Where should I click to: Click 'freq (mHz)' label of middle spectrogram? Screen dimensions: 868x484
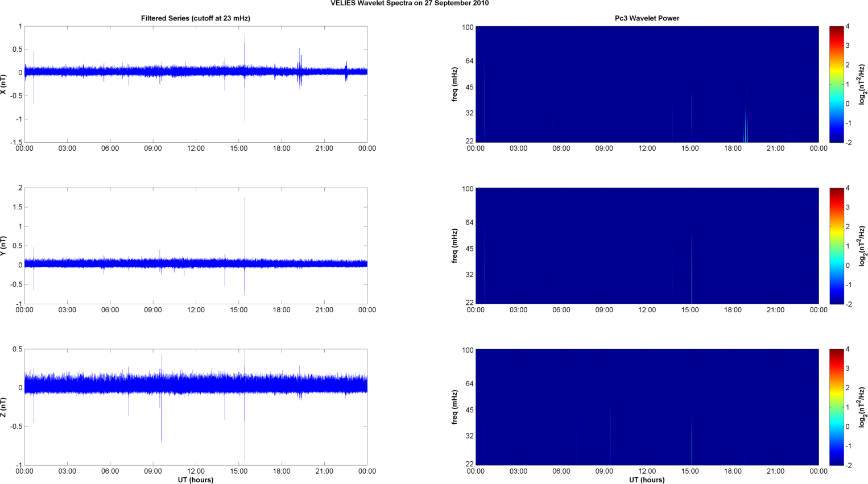click(455, 246)
